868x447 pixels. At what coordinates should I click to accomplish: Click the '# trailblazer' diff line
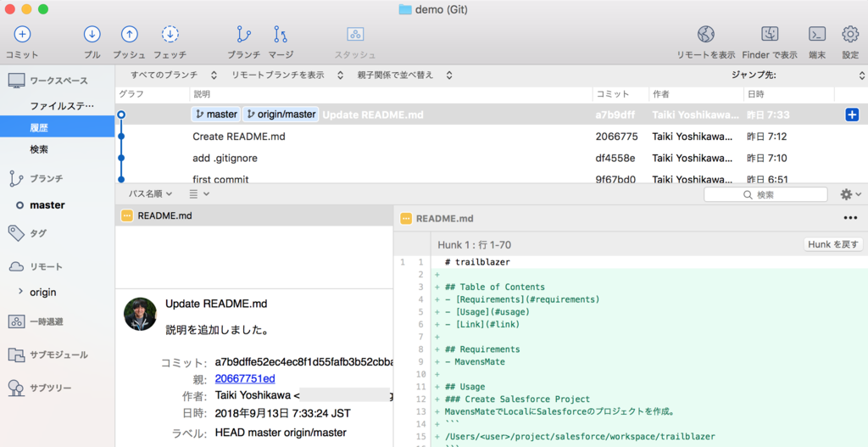[477, 262]
